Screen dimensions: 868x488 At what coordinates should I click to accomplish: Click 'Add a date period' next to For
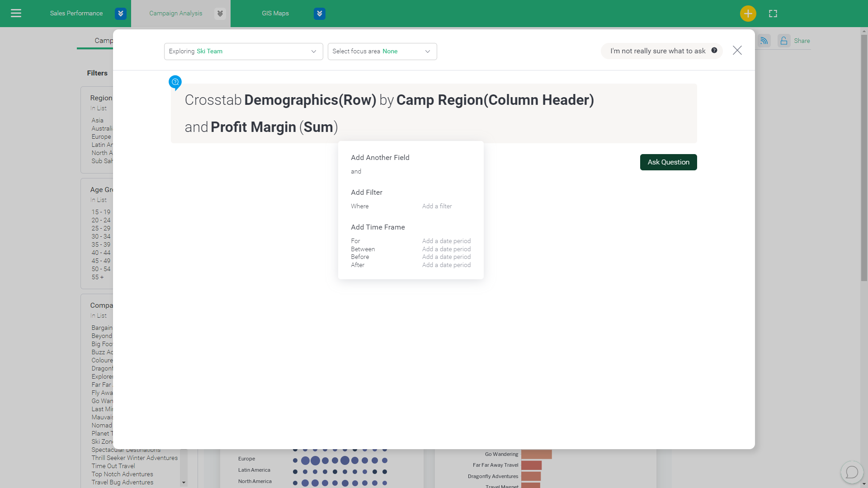pos(446,241)
